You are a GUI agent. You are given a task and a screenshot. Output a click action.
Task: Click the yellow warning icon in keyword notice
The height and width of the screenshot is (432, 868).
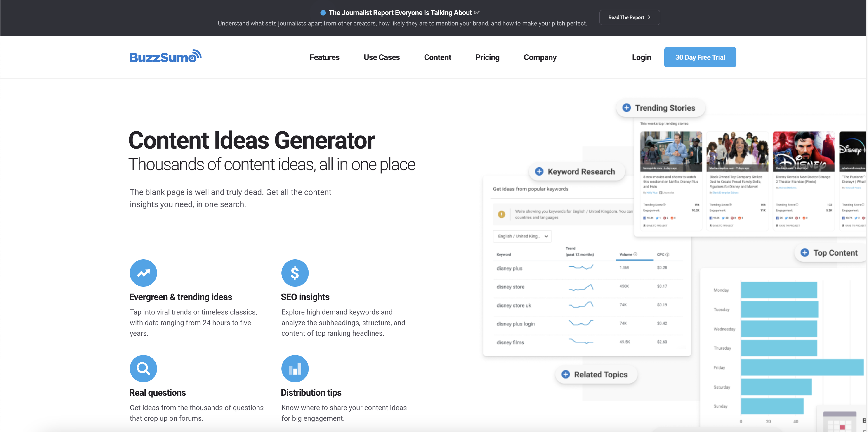pyautogui.click(x=501, y=214)
